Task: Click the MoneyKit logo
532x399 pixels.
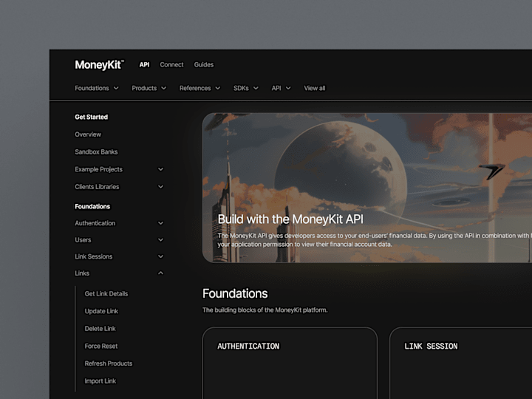Action: tap(100, 64)
